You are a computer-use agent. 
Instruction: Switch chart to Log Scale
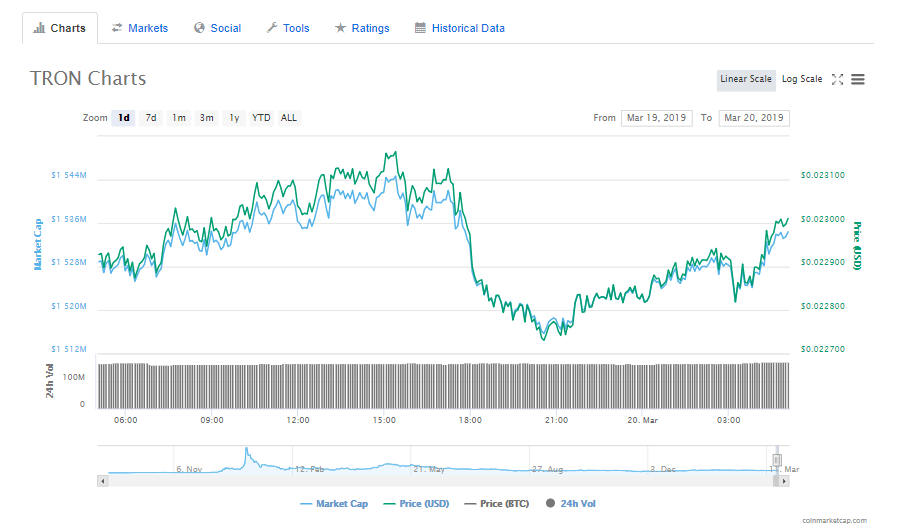point(802,79)
